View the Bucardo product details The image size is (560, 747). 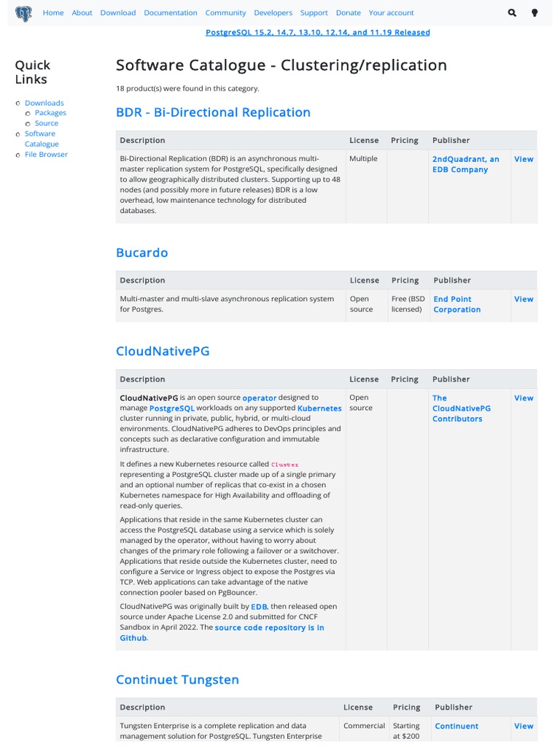tap(524, 299)
